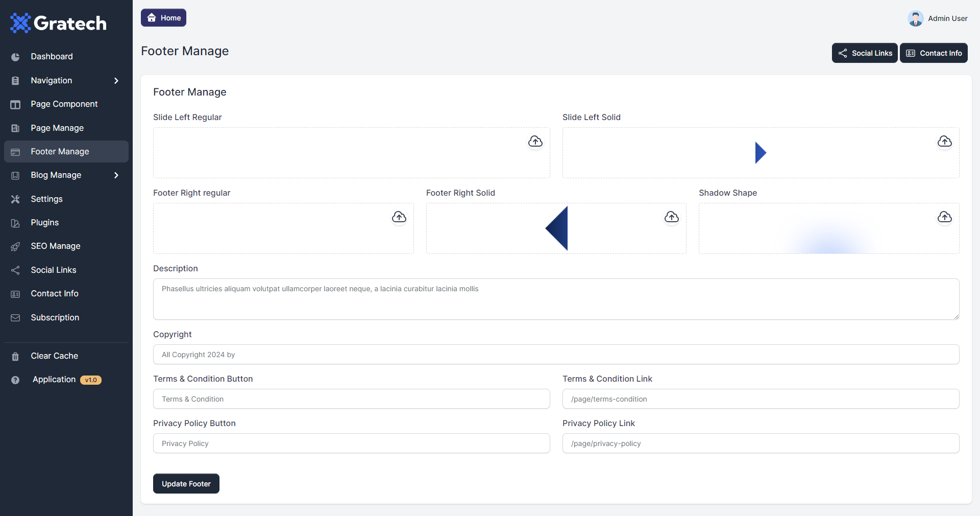Viewport: 980px width, 516px height.
Task: Click upload icon for Footer Right regular
Action: tap(399, 217)
